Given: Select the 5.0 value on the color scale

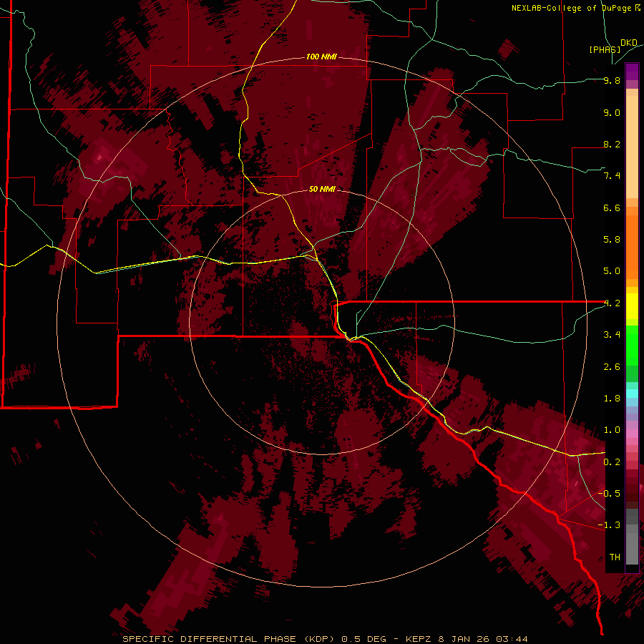Looking at the screenshot, I should [612, 271].
